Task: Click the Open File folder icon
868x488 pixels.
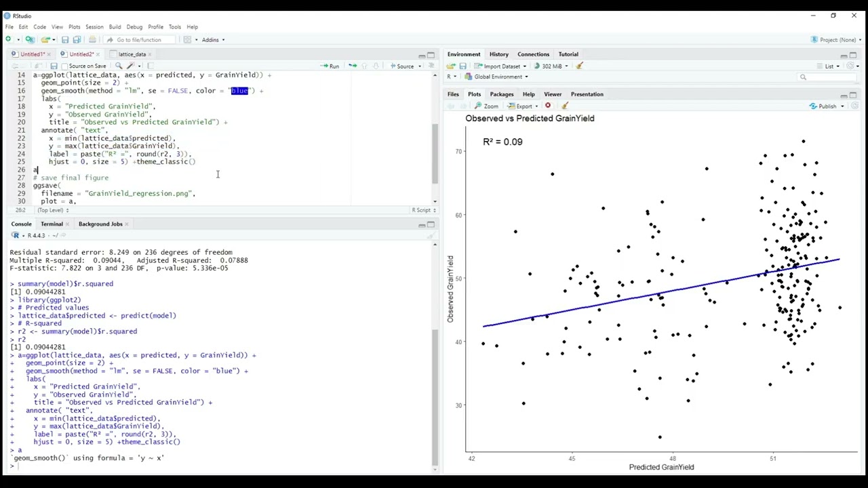Action: pyautogui.click(x=45, y=39)
